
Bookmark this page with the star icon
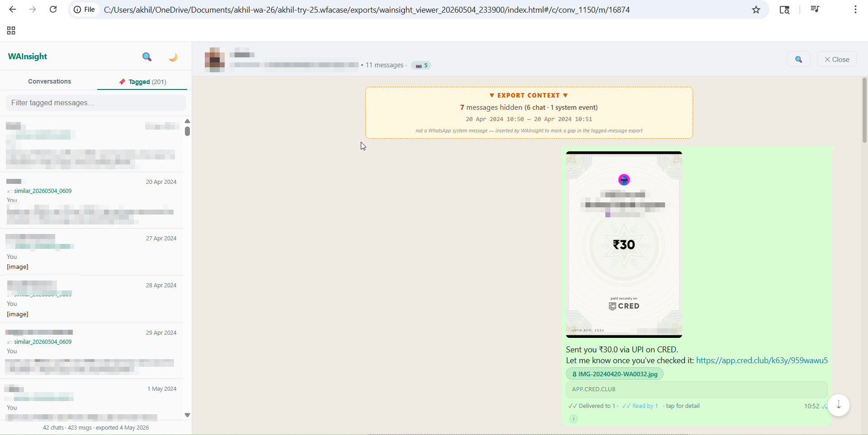coord(756,9)
